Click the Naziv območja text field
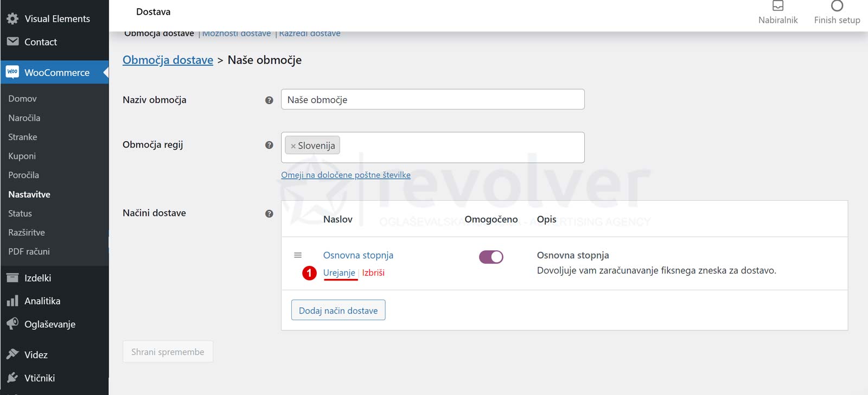 [432, 100]
